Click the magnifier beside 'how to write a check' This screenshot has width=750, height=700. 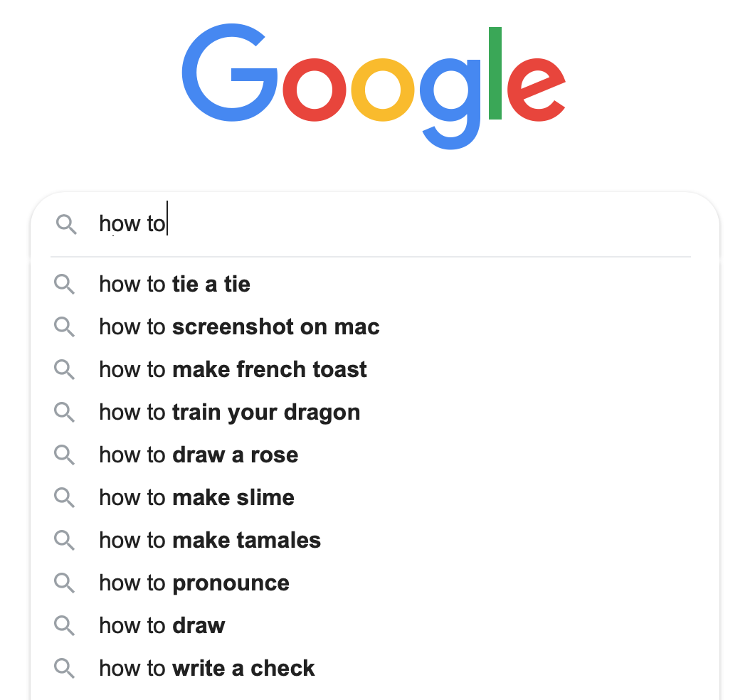[x=64, y=669]
